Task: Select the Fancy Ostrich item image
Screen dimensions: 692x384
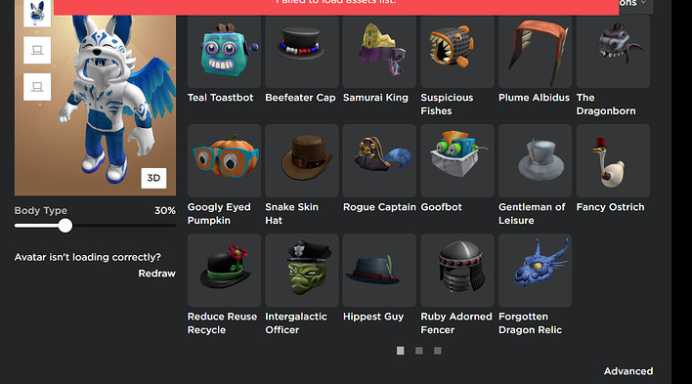Action: click(613, 161)
